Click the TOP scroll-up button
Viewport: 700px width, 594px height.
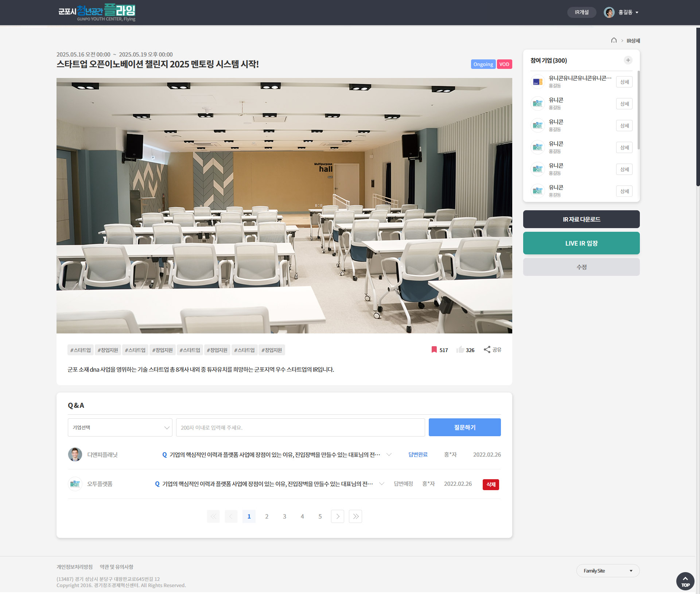pos(685,581)
